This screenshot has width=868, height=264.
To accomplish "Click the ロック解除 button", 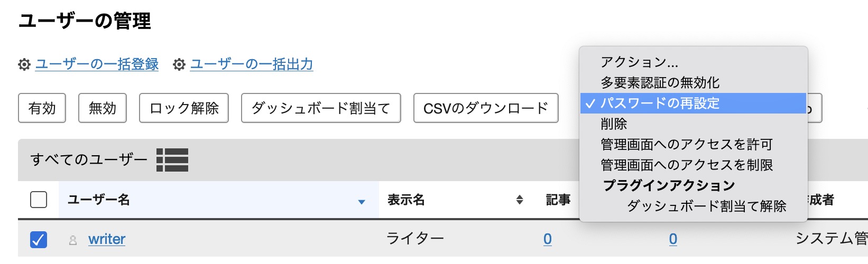I will pyautogui.click(x=184, y=108).
